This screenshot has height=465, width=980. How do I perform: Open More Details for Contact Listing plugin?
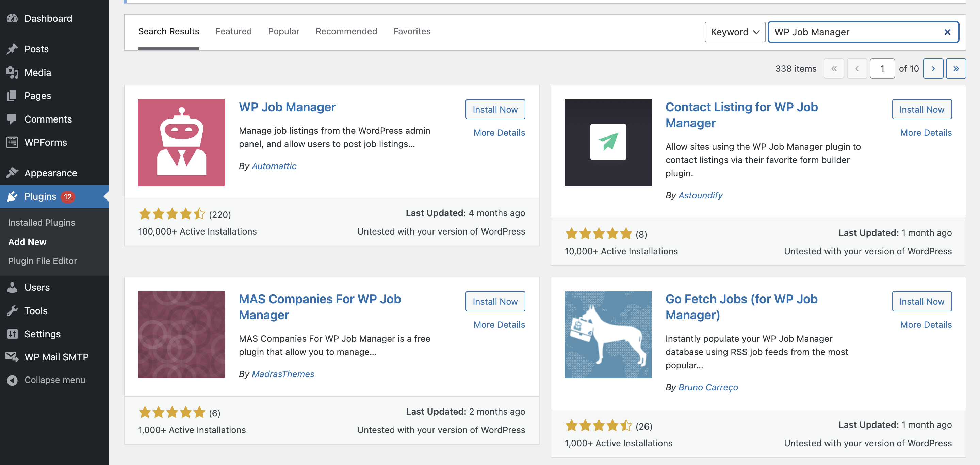(x=926, y=132)
